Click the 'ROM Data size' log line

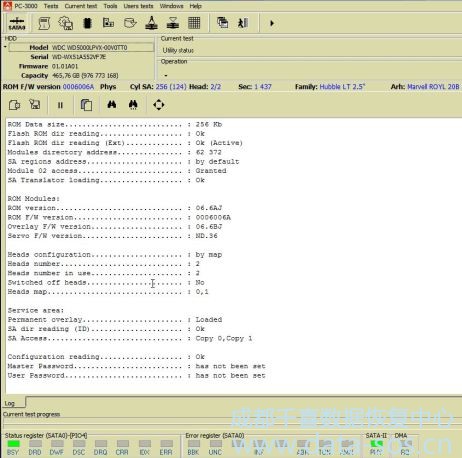coord(115,125)
